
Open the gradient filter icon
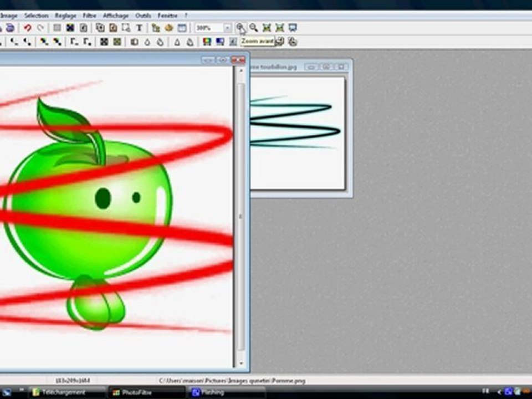(220, 42)
